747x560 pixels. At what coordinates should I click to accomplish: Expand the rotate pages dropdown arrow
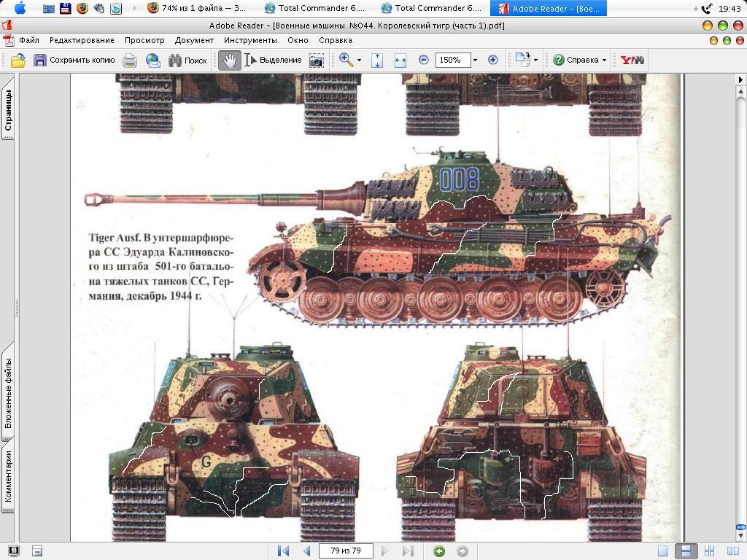click(536, 61)
